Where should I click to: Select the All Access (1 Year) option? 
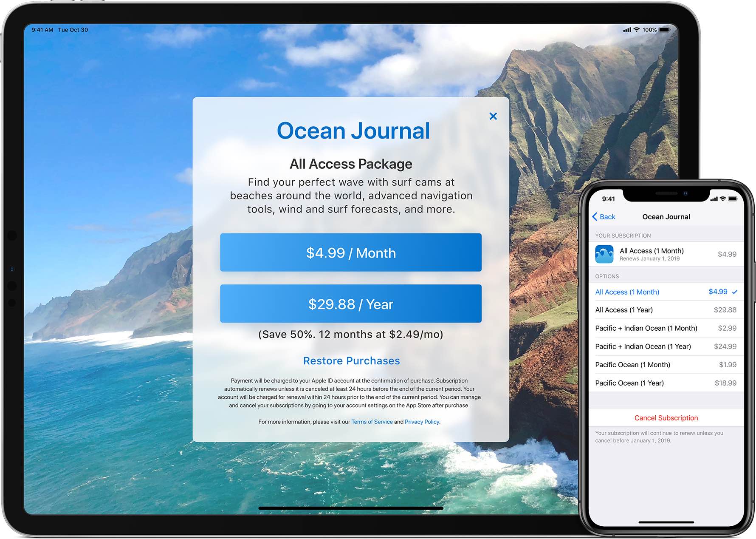[623, 310]
